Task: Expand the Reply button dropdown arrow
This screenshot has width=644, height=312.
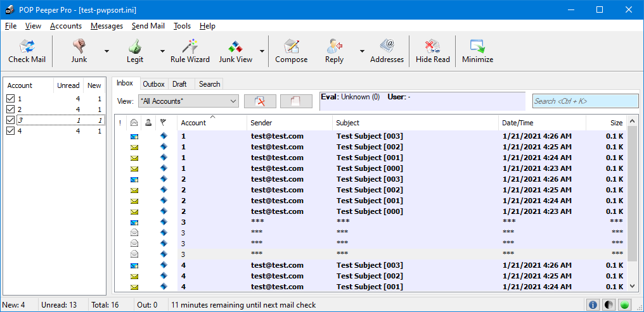Action: coord(362,51)
